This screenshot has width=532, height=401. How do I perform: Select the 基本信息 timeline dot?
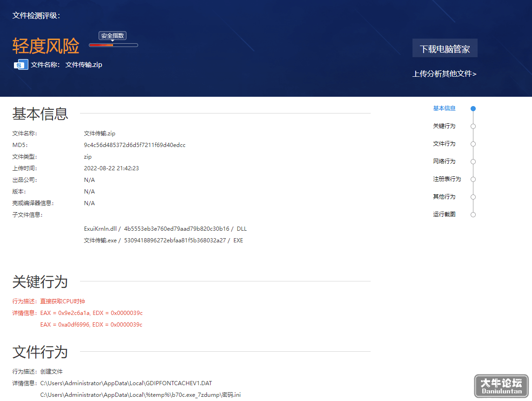(473, 109)
